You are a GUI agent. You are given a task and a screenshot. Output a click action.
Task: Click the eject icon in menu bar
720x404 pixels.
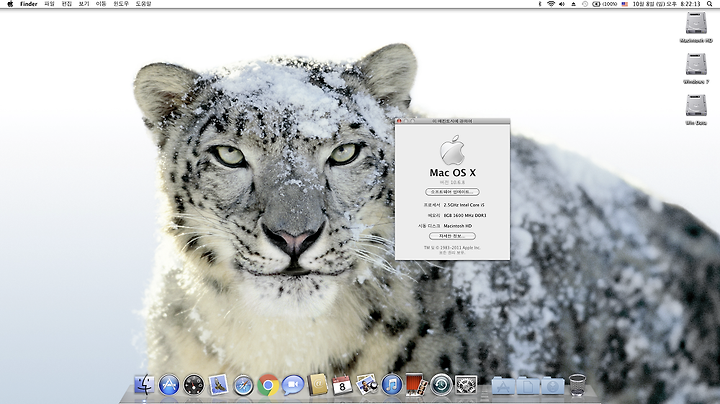tap(574, 4)
